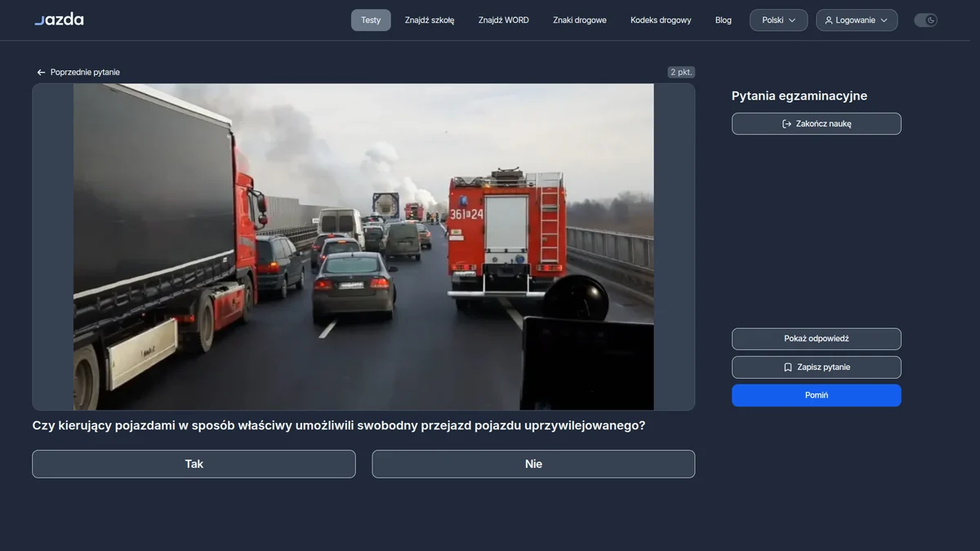Click the 2 pkt. points badge
The width and height of the screenshot is (980, 551).
pyautogui.click(x=681, y=73)
